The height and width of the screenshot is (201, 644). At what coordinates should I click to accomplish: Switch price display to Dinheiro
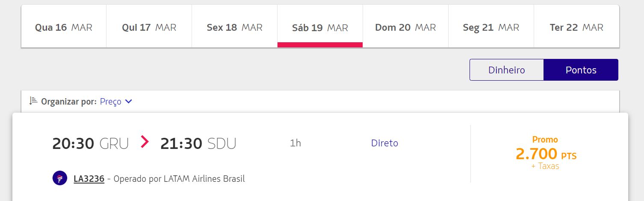click(507, 70)
